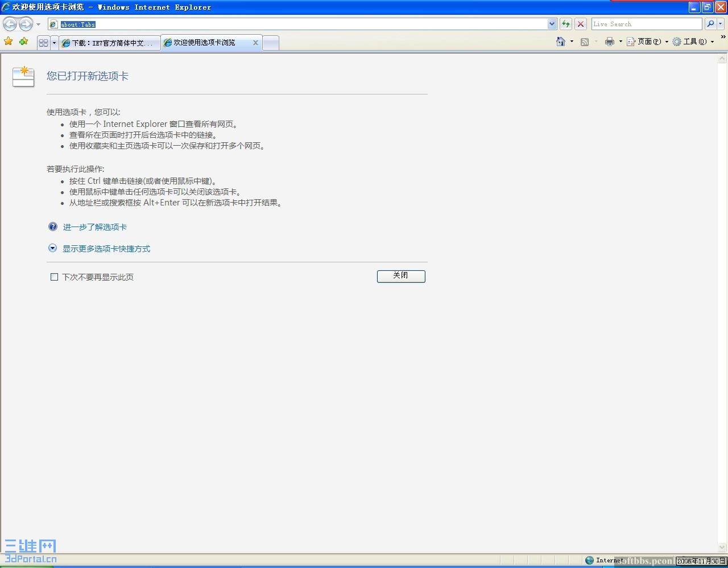Click the green Refresh icon

click(x=566, y=24)
